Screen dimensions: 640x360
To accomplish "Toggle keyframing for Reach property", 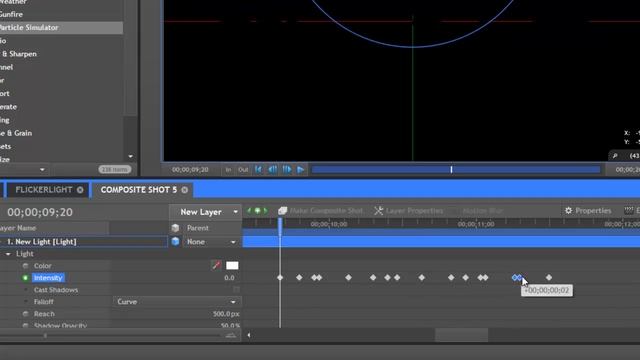I will [25, 314].
